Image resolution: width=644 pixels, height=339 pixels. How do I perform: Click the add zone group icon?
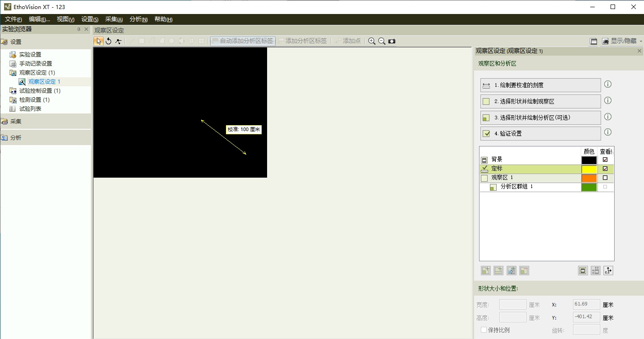(486, 270)
